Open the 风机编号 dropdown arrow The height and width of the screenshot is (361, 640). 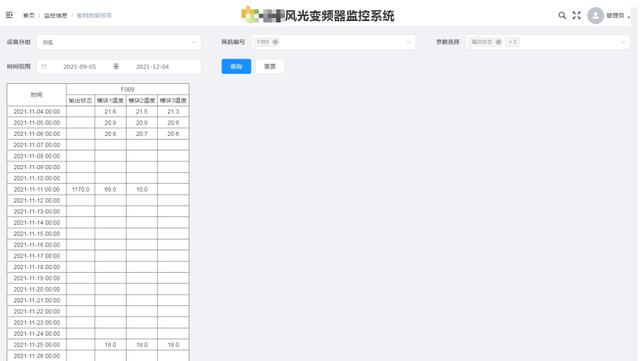coord(408,42)
